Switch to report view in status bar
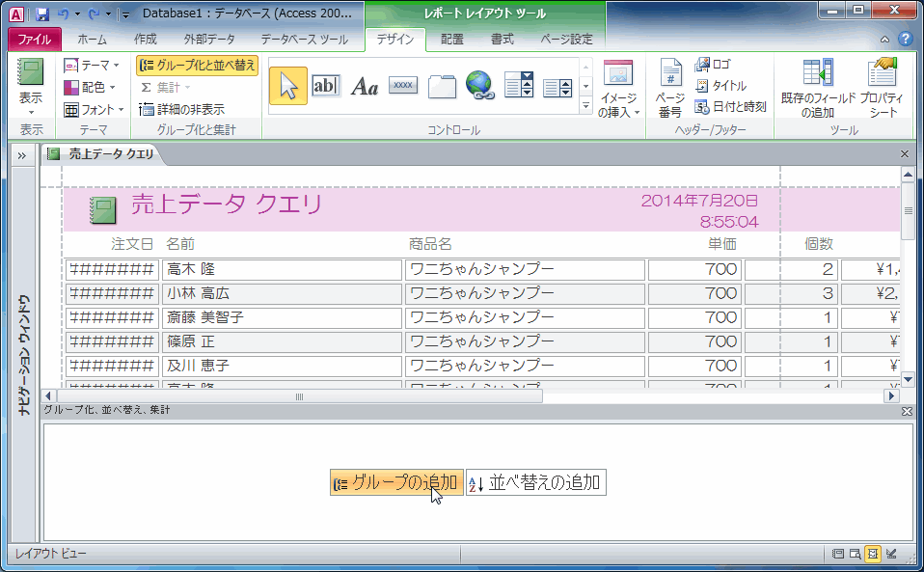 click(837, 554)
